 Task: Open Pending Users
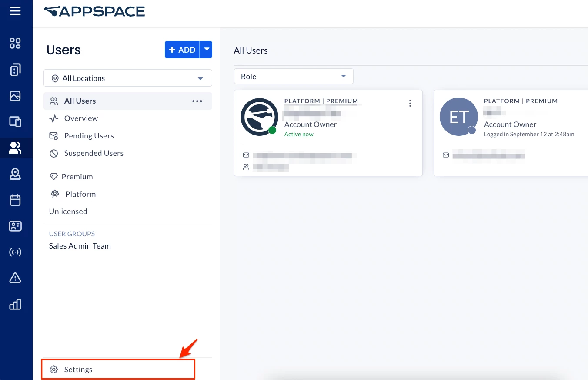[89, 136]
